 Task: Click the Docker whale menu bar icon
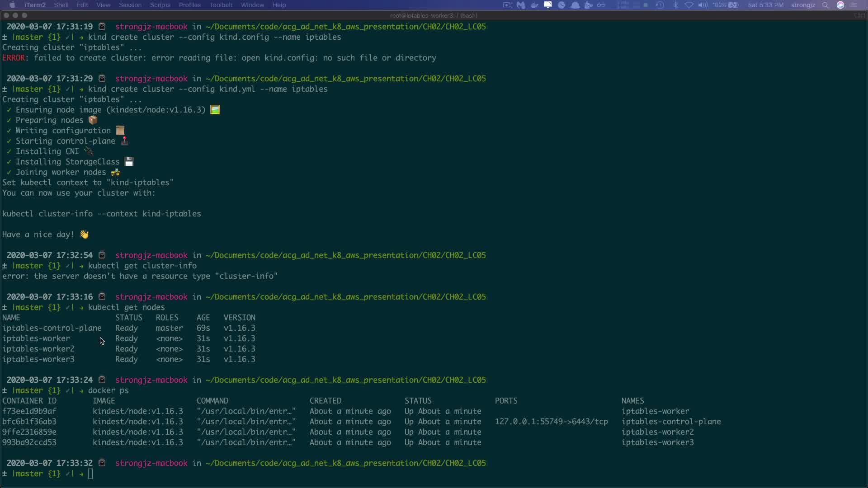534,5
